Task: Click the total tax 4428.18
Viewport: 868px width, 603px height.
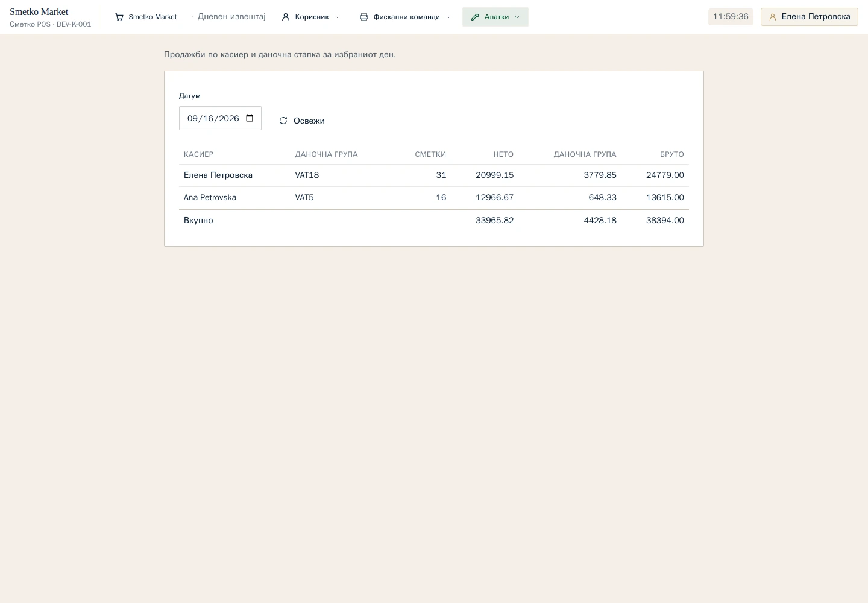Action: 600,221
